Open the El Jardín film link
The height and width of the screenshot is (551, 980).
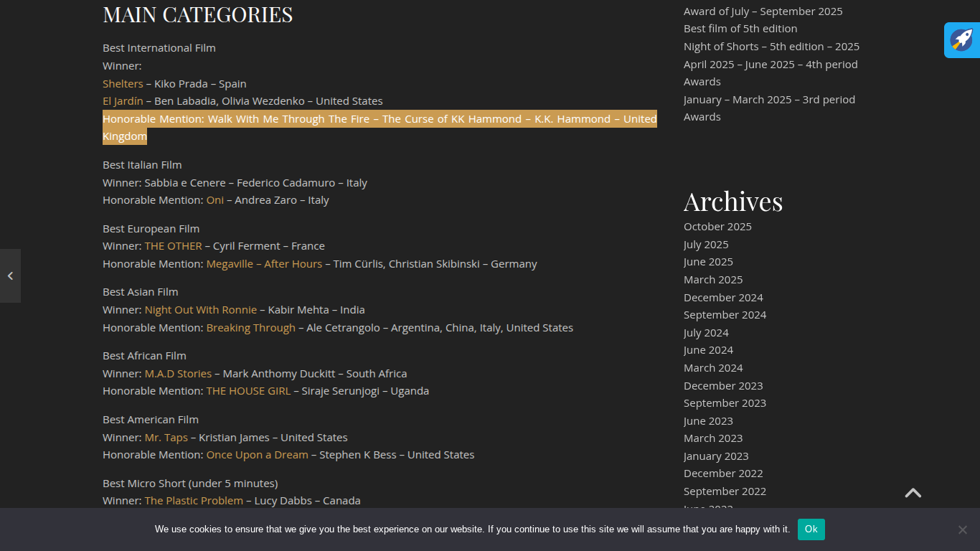click(x=123, y=101)
